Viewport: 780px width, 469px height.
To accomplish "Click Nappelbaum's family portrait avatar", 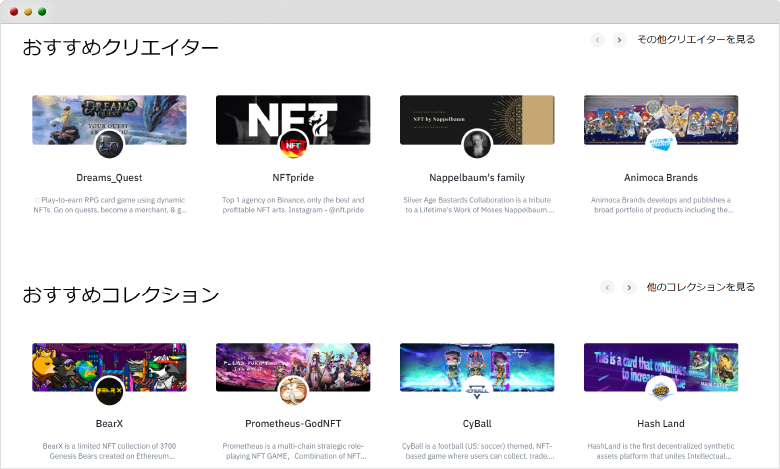I will 477,145.
